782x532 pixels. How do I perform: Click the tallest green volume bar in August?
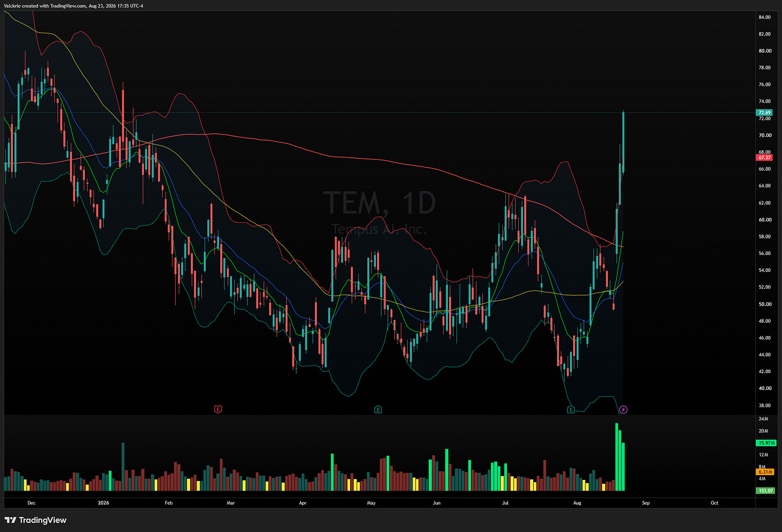tap(617, 457)
